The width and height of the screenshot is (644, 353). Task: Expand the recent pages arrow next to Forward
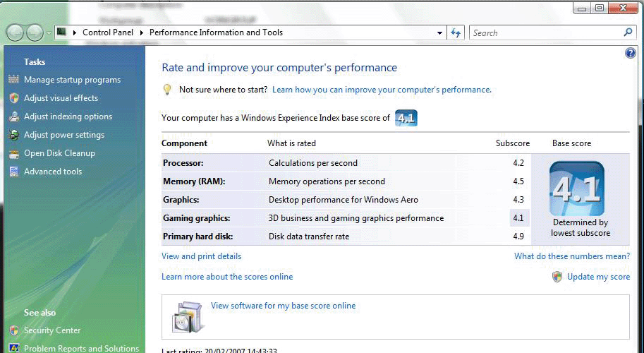[49, 32]
